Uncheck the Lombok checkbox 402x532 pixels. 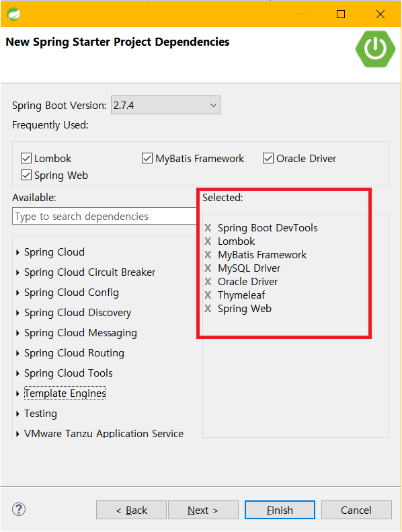pos(26,159)
